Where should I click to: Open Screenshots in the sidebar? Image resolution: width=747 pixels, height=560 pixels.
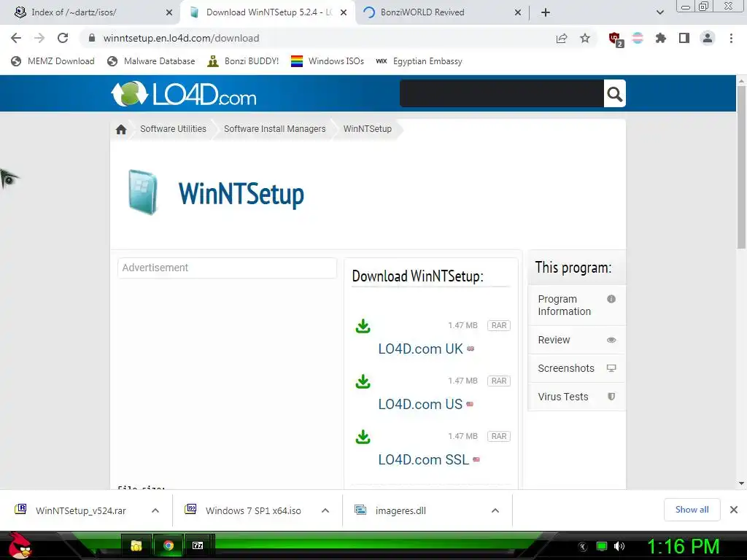coord(577,368)
